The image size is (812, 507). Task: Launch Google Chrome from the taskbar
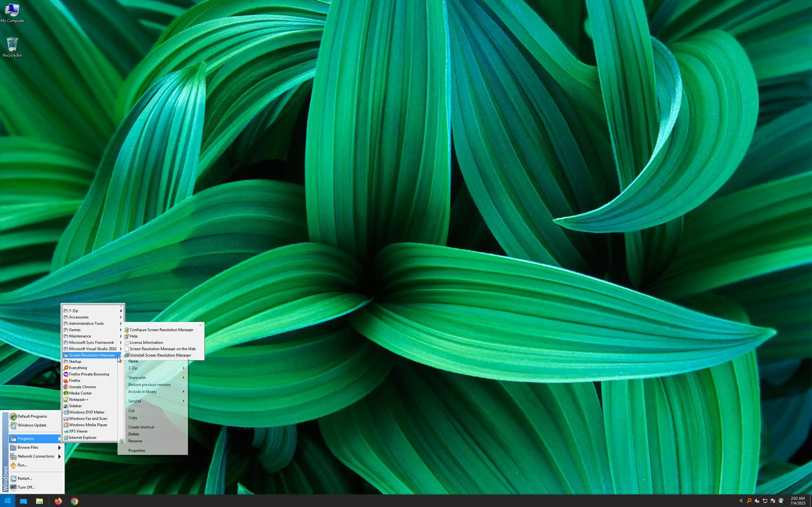75,501
